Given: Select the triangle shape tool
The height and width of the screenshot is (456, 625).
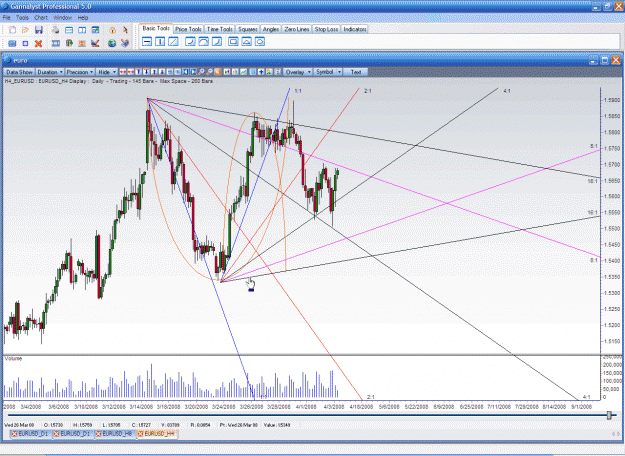Looking at the screenshot, I should (x=247, y=41).
